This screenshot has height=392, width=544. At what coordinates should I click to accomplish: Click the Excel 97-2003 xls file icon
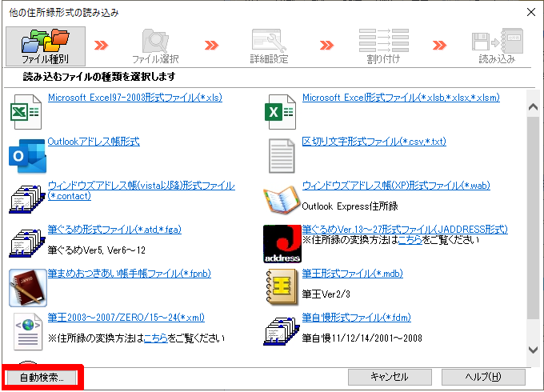click(x=26, y=112)
